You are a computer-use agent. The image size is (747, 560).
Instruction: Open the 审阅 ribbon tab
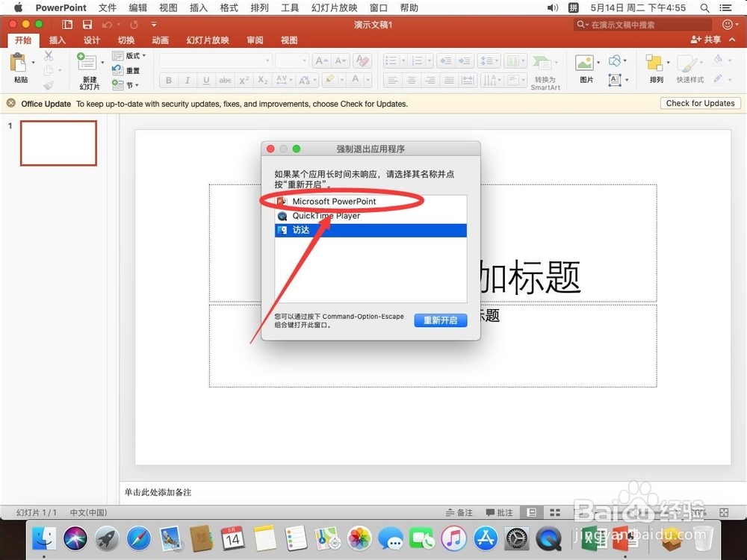pyautogui.click(x=255, y=40)
